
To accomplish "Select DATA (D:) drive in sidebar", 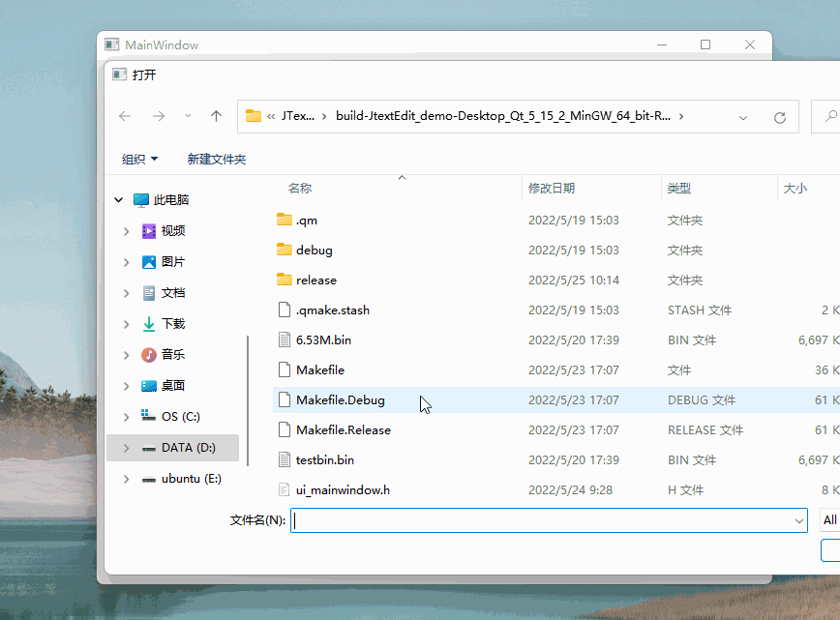I will (172, 448).
